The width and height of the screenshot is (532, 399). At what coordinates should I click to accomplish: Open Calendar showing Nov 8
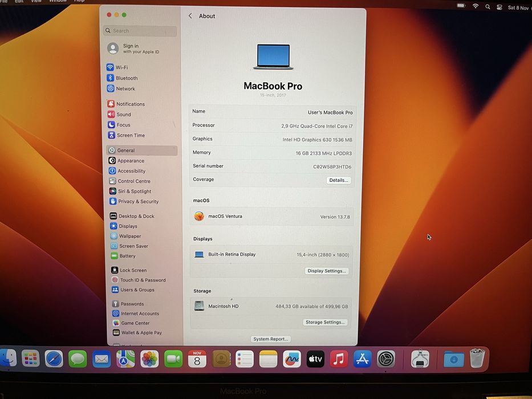[197, 359]
